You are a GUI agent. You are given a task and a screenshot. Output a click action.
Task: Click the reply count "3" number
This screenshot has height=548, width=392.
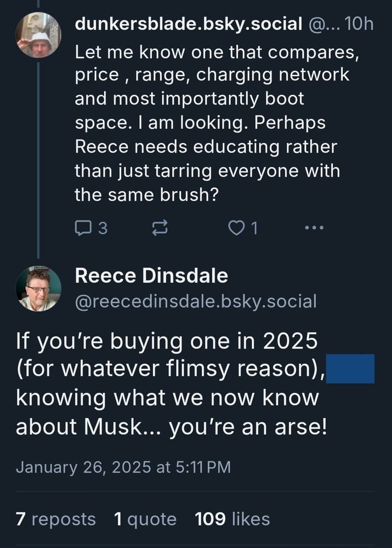102,227
